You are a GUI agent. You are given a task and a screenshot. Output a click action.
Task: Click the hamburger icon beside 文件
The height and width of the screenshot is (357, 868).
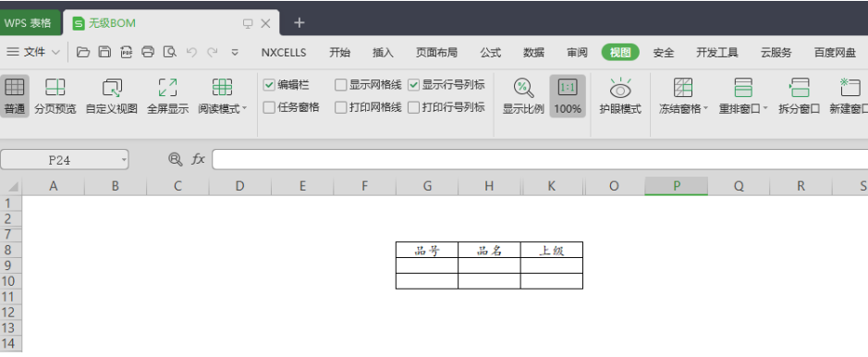click(13, 52)
